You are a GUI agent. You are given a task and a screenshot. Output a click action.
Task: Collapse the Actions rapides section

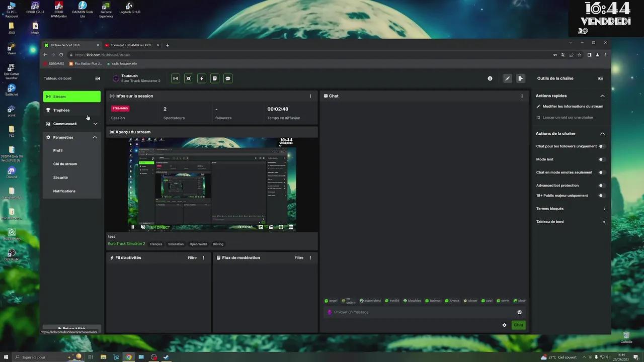pyautogui.click(x=602, y=96)
